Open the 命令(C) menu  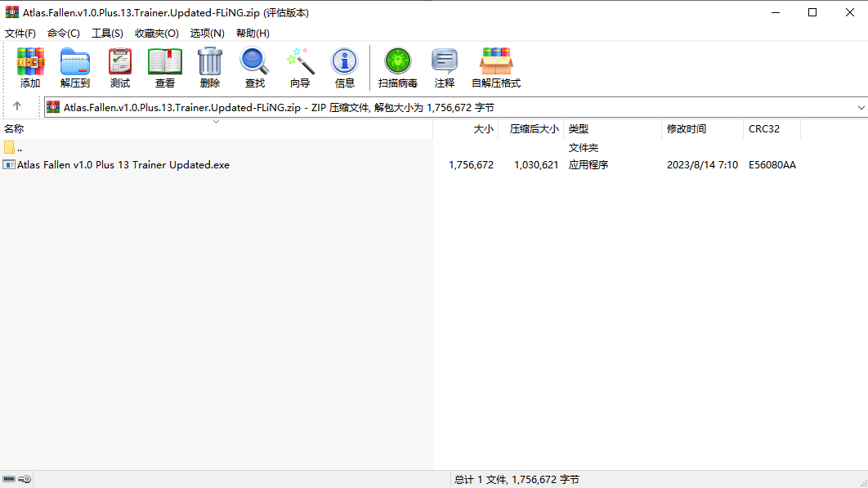[64, 34]
